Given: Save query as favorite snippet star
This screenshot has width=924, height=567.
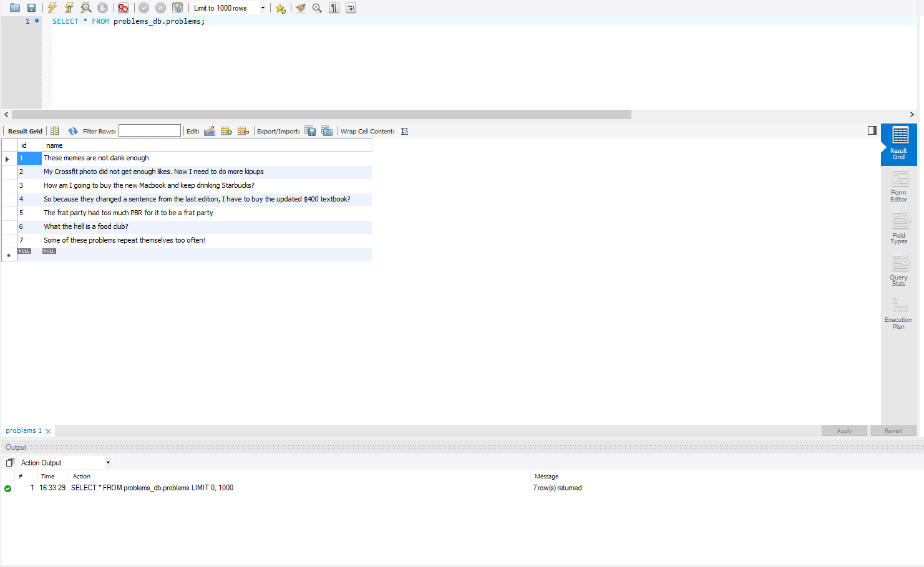Looking at the screenshot, I should pos(281,8).
